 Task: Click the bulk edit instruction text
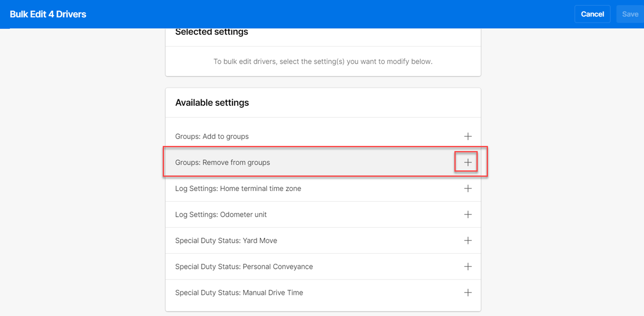(x=323, y=62)
